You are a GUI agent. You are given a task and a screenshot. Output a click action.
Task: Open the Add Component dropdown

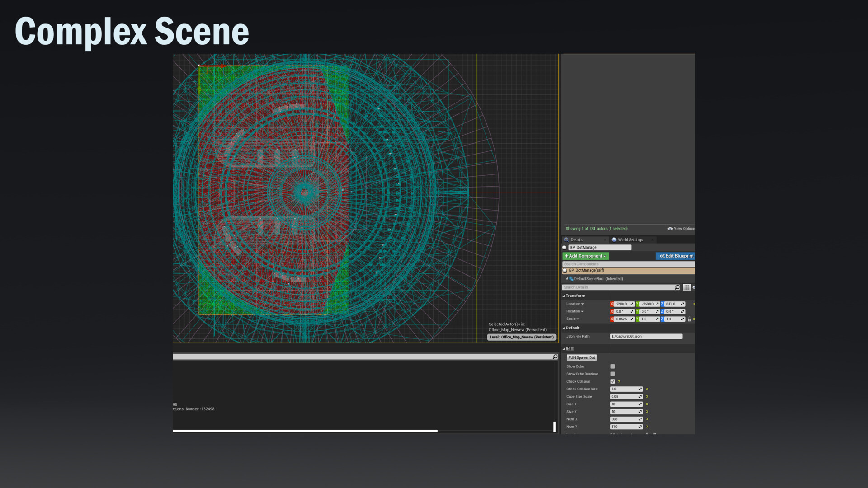coord(585,256)
